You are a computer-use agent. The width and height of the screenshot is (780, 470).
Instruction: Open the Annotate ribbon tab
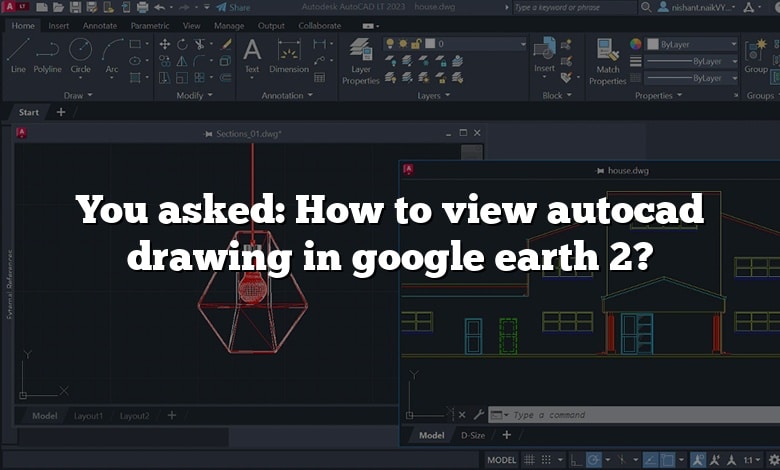point(99,25)
